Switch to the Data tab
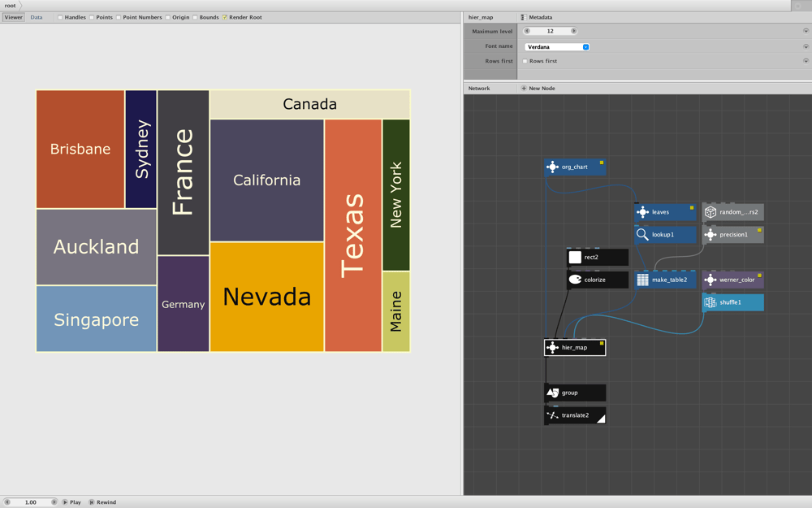Viewport: 812px width, 508px height. tap(37, 17)
